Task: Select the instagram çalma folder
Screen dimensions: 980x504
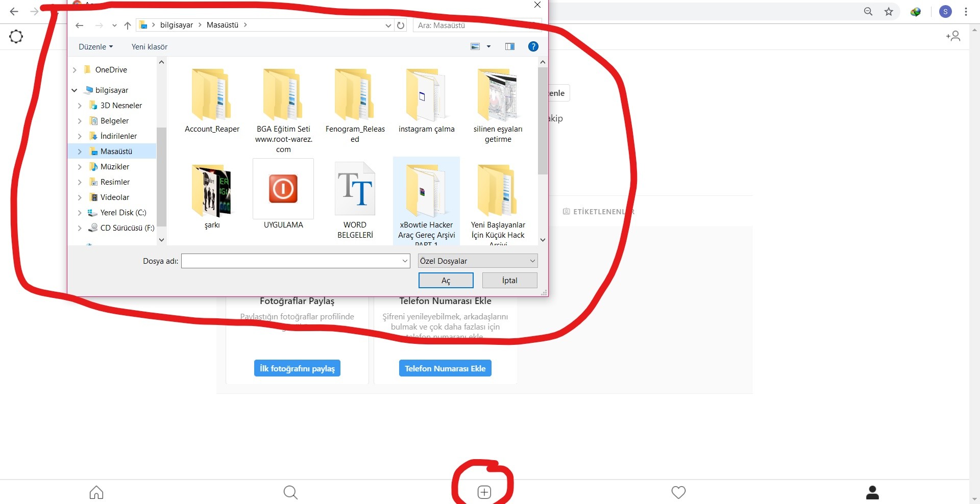Action: [x=426, y=101]
